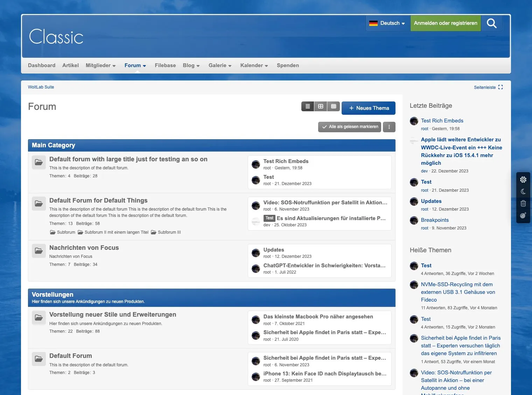Open the three-dot more options button
Screen dimensions: 532x395
coord(389,127)
